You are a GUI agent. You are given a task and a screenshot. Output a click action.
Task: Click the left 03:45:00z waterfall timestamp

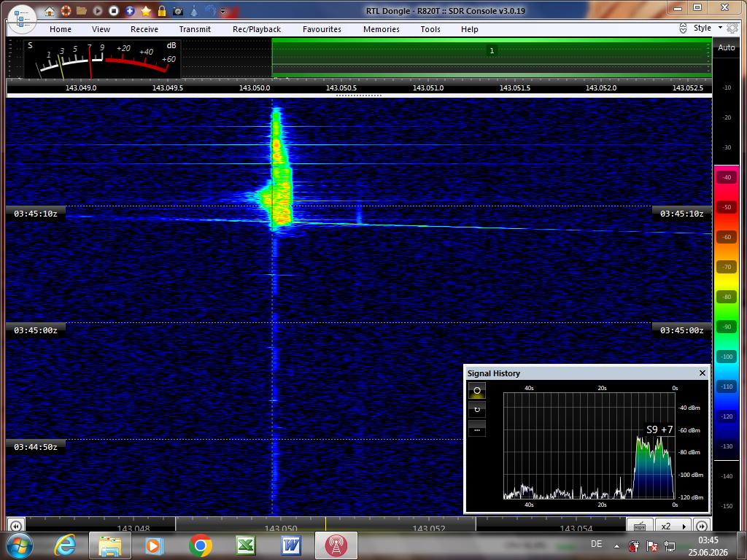point(35,330)
